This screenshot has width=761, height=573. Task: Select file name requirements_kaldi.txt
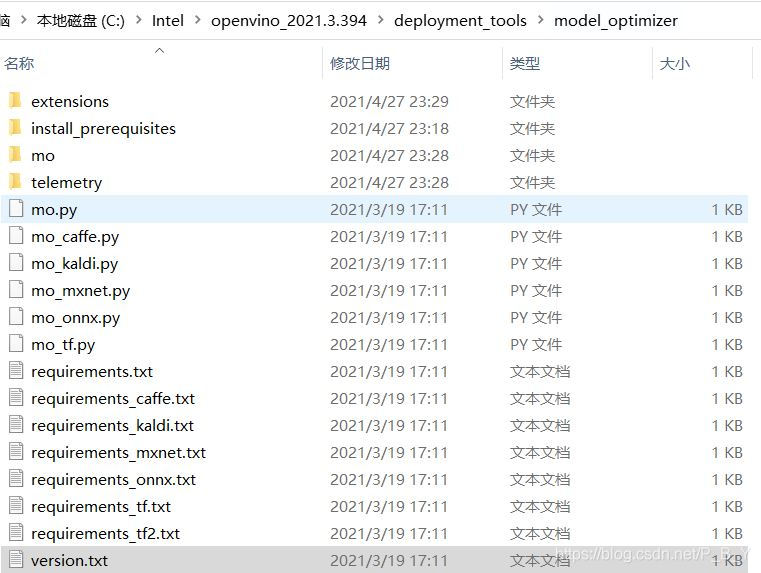112,426
